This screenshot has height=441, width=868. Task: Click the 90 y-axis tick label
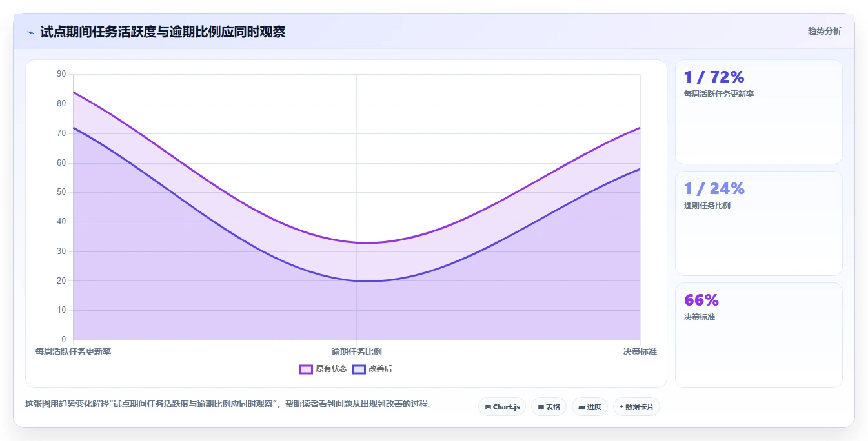61,74
